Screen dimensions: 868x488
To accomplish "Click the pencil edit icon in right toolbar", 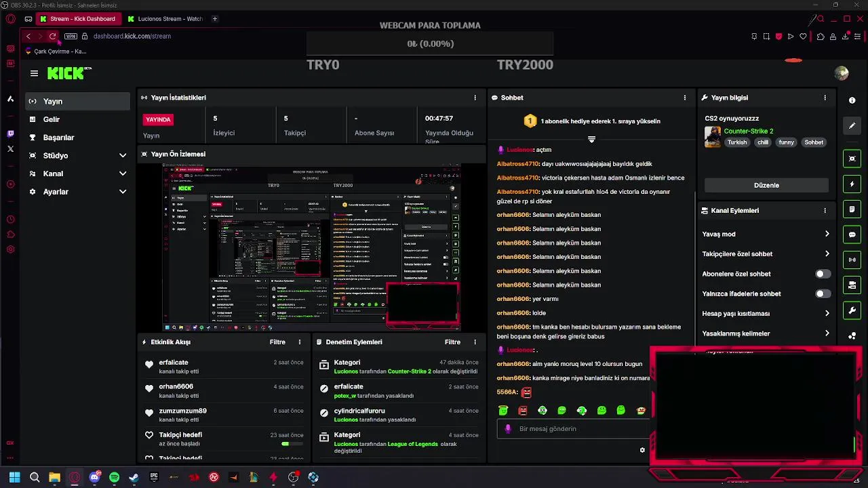I will pyautogui.click(x=852, y=125).
